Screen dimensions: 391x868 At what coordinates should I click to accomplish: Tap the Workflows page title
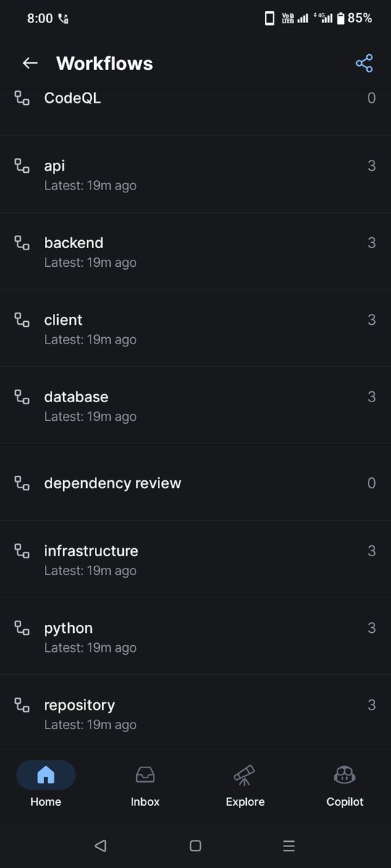(x=104, y=64)
